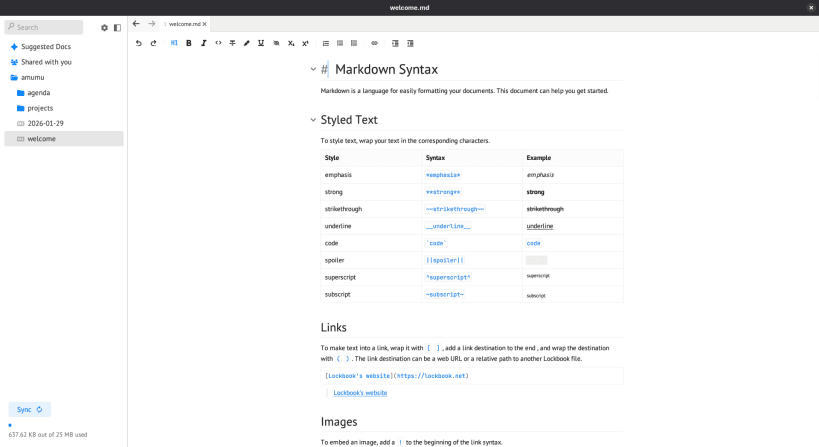
Task: Toggle the sidebar panel visibility icon
Action: [118, 28]
